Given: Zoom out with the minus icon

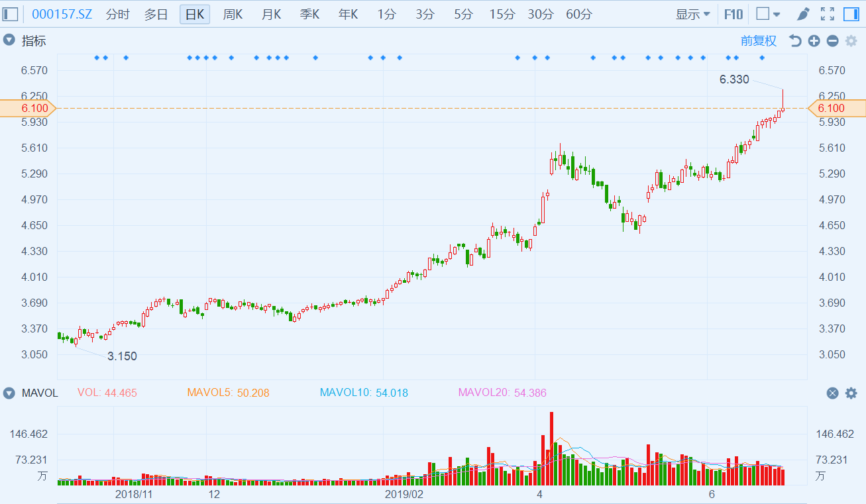Looking at the screenshot, I should pyautogui.click(x=832, y=41).
